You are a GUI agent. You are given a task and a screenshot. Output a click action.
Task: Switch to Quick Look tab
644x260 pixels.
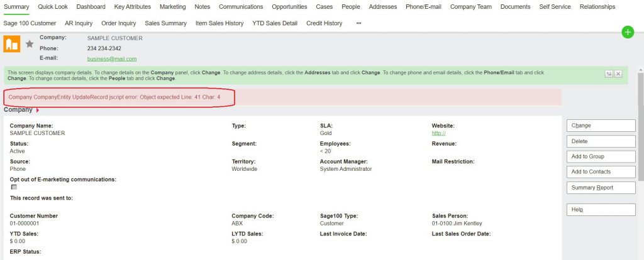(53, 6)
